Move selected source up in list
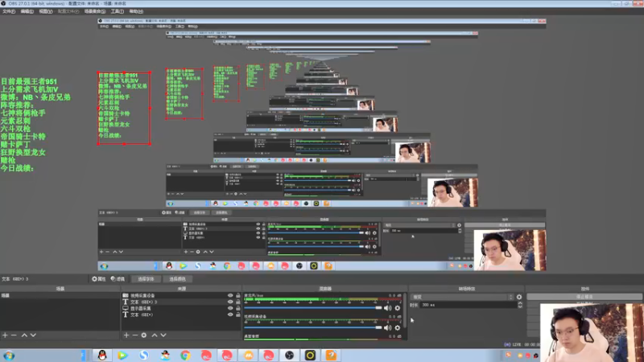The height and width of the screenshot is (362, 644). tap(155, 335)
